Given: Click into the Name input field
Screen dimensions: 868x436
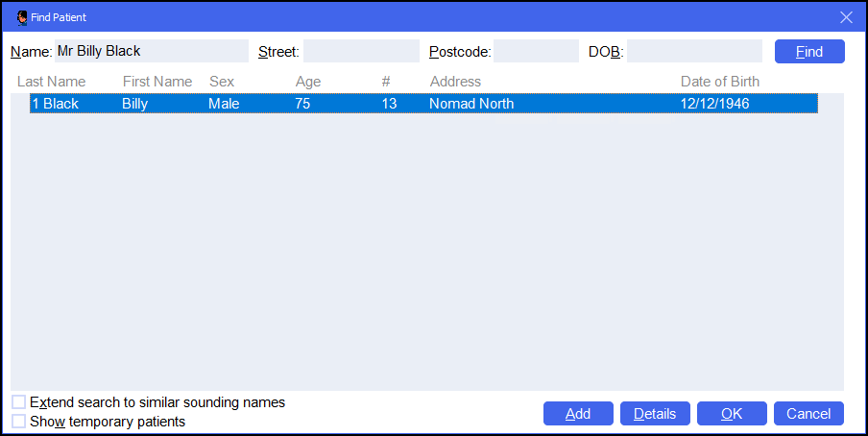Looking at the screenshot, I should (x=150, y=51).
